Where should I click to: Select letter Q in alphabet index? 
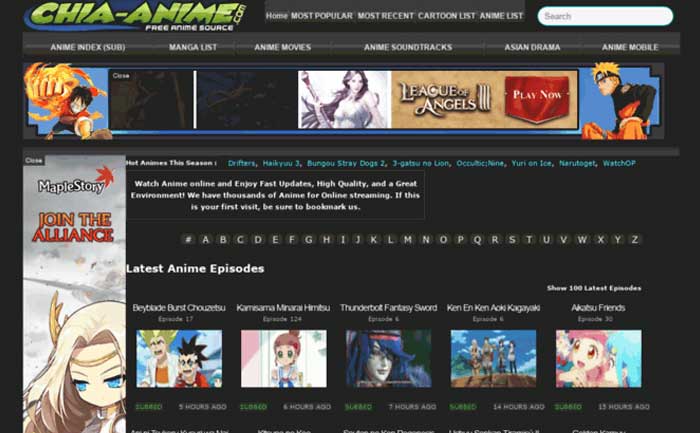pos(477,239)
